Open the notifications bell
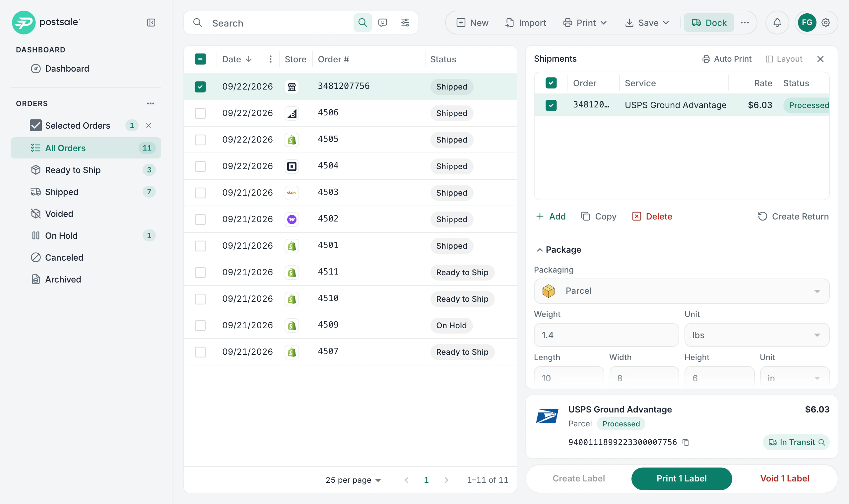This screenshot has height=504, width=849. 777,23
